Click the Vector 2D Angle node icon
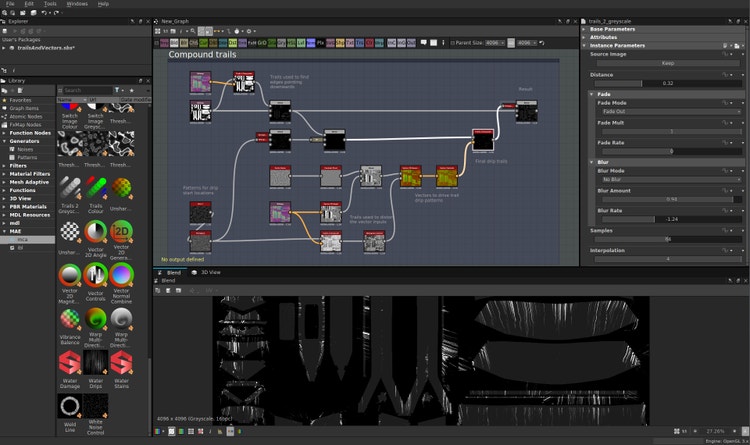 point(96,231)
